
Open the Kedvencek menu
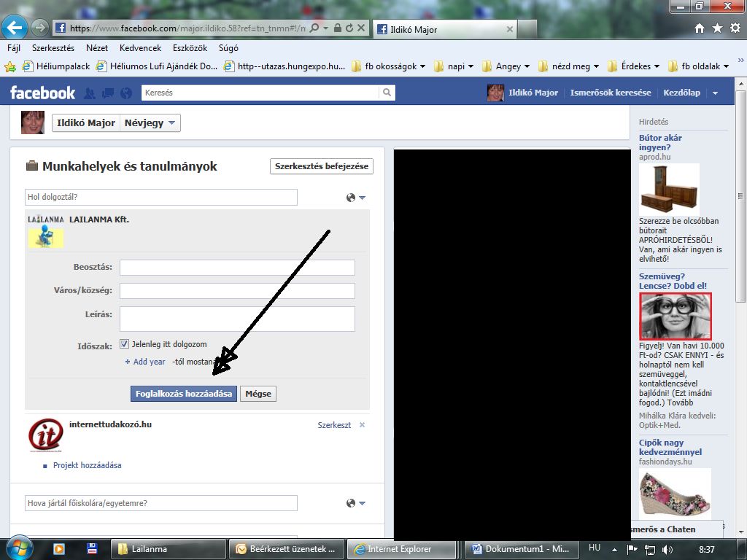click(x=140, y=48)
